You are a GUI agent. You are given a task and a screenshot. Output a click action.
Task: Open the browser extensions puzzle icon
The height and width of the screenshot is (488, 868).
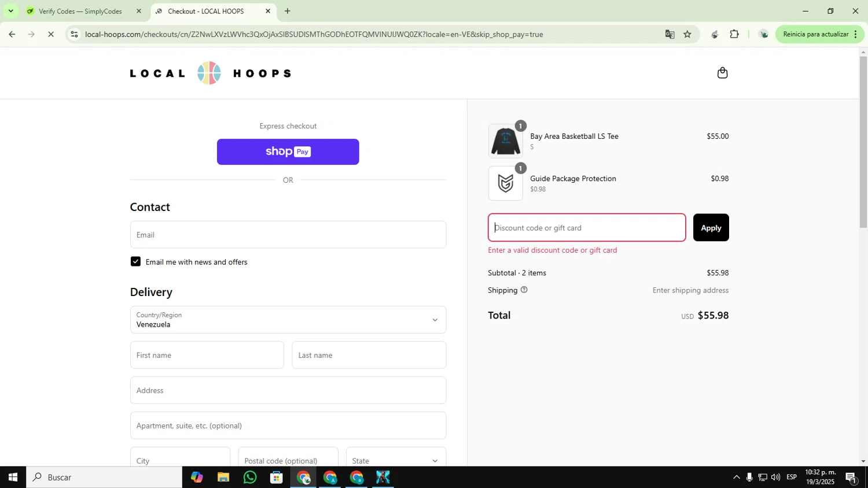734,34
